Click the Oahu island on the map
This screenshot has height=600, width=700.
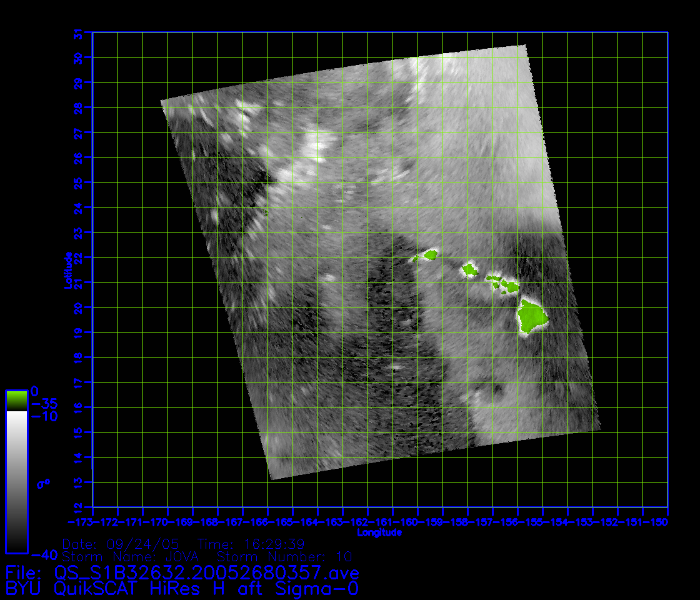(x=470, y=270)
